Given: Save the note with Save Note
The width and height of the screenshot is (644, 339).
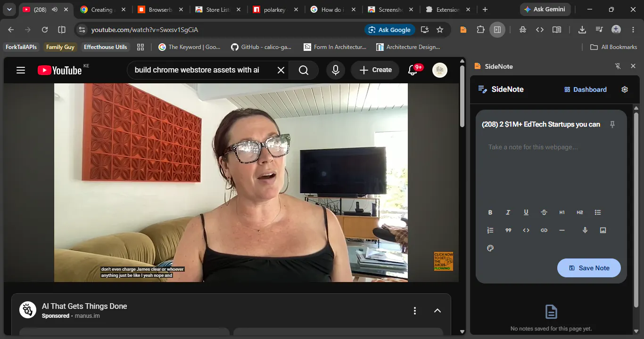Looking at the screenshot, I should [589, 268].
